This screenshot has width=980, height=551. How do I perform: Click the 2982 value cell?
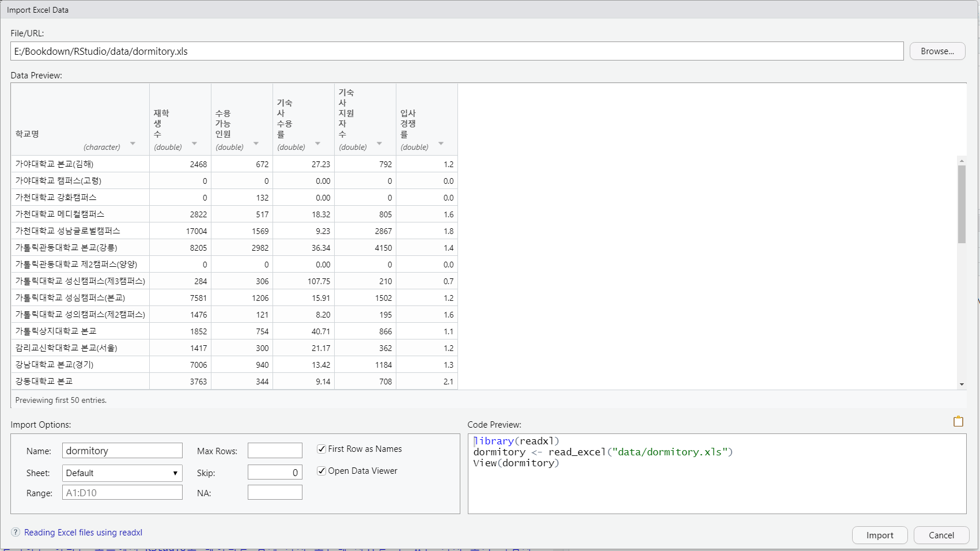[x=242, y=248]
